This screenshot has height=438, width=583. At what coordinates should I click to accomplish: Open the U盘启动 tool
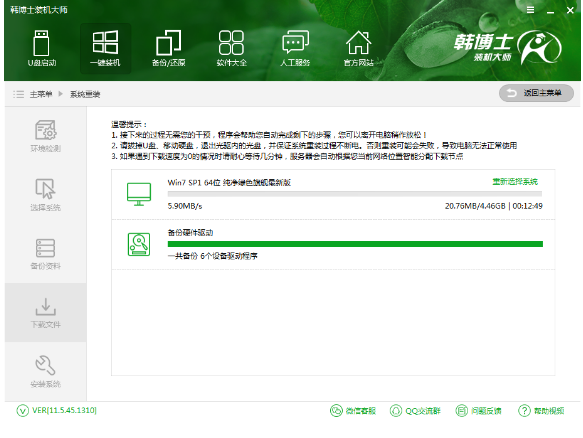42,49
